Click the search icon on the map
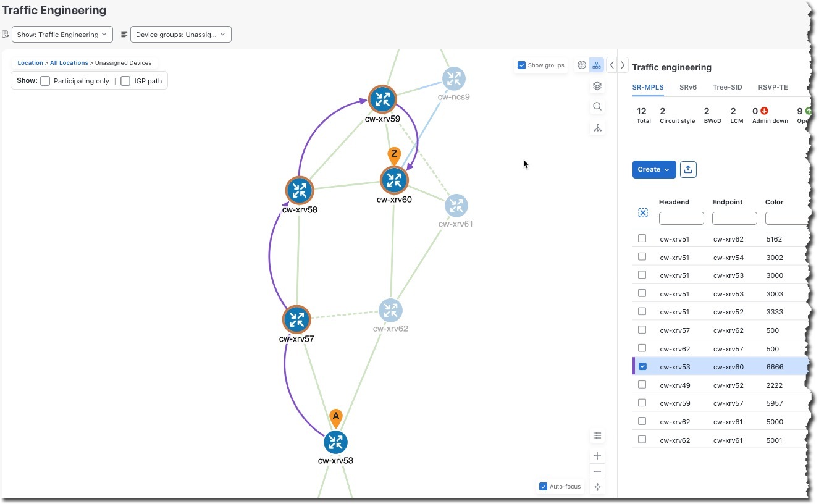Image resolution: width=832 pixels, height=504 pixels. click(597, 106)
